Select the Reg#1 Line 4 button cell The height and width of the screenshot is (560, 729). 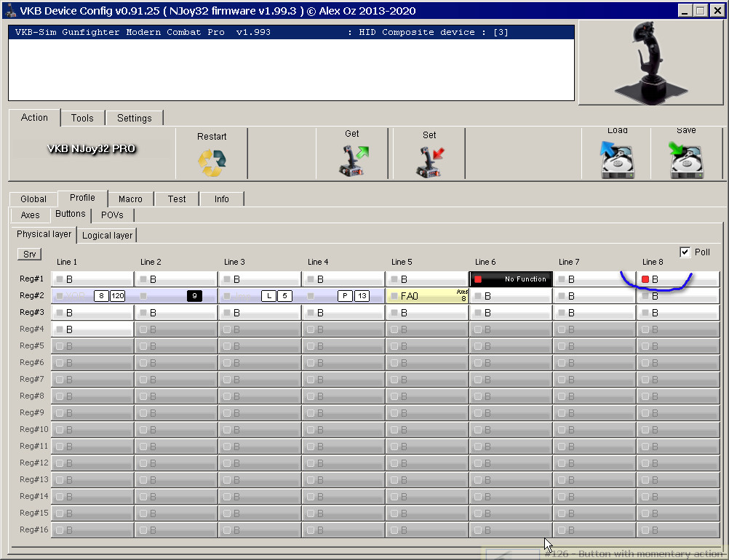pos(343,279)
